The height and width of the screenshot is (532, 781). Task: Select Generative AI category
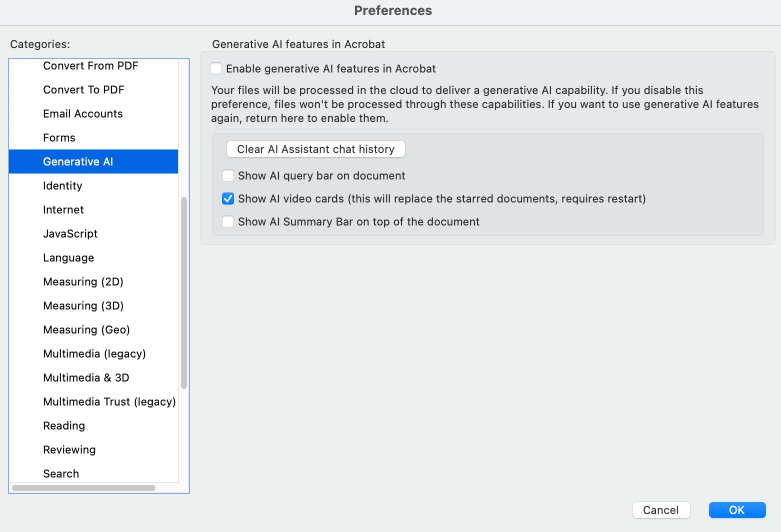pyautogui.click(x=93, y=161)
